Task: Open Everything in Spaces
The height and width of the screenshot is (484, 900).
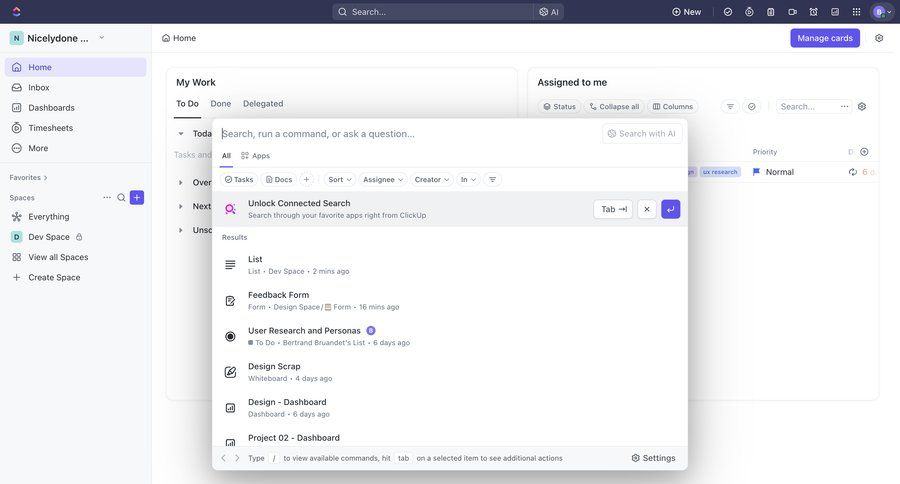Action: pyautogui.click(x=75, y=216)
